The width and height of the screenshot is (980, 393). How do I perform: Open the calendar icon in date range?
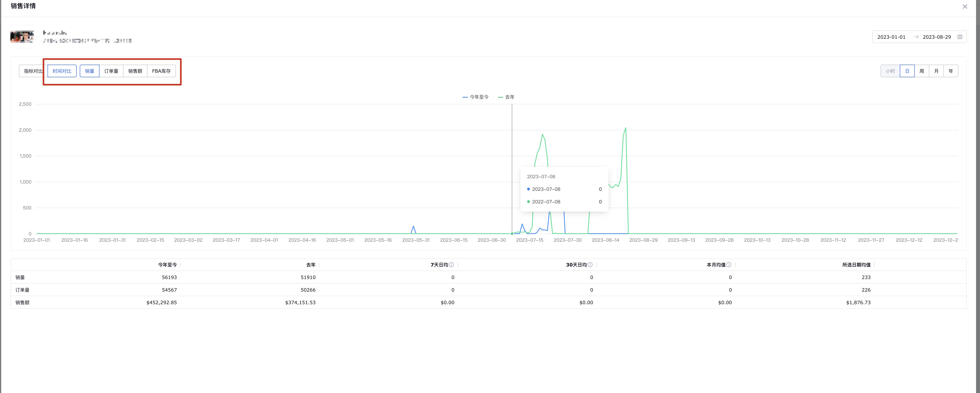[960, 37]
